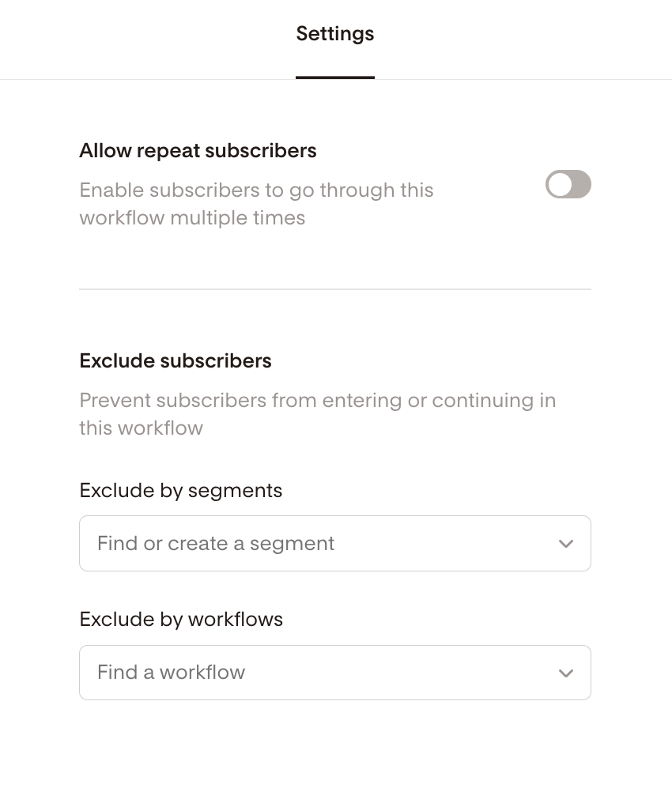This screenshot has height=803, width=672.
Task: Click the "Find a workflow" placeholder text
Action: tap(172, 673)
